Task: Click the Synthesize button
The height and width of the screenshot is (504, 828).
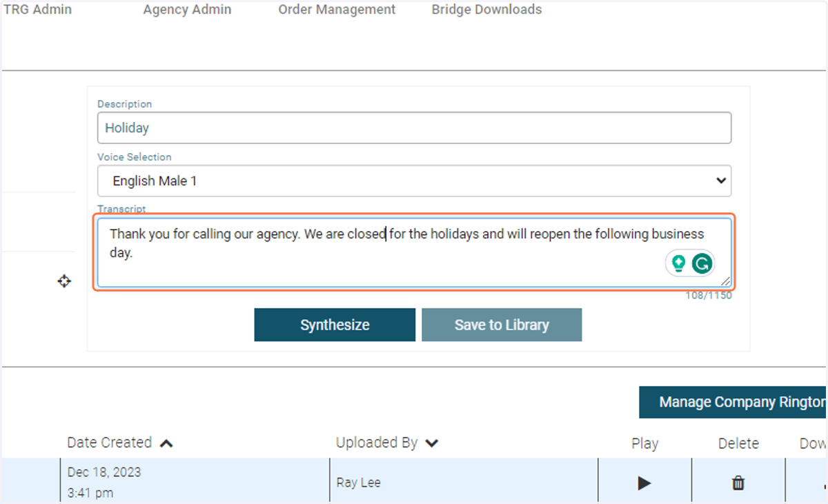Action: coord(335,325)
